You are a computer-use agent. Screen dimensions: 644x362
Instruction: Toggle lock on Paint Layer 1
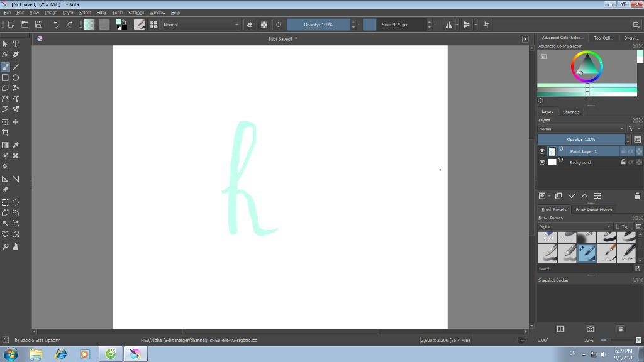[623, 151]
